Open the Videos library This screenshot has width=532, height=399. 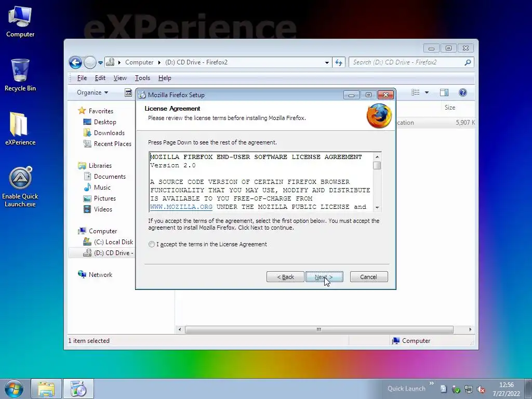coord(103,209)
